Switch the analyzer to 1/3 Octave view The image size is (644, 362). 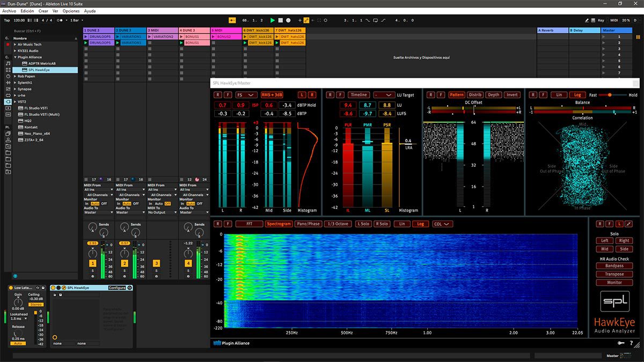click(338, 224)
